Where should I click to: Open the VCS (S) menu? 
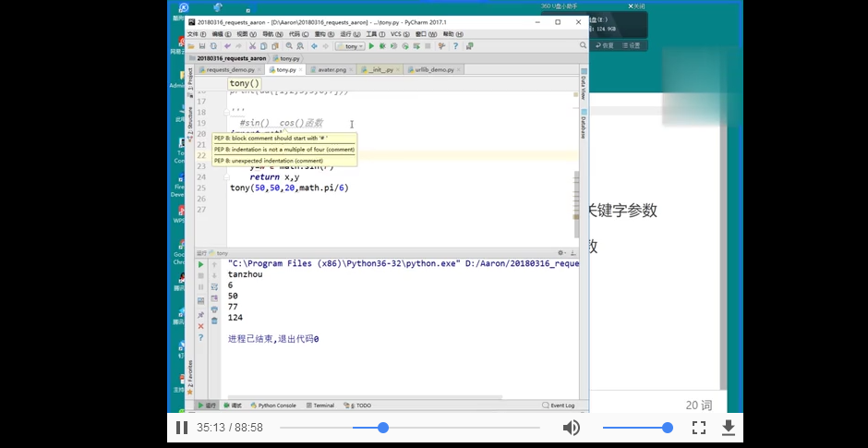pyautogui.click(x=400, y=34)
